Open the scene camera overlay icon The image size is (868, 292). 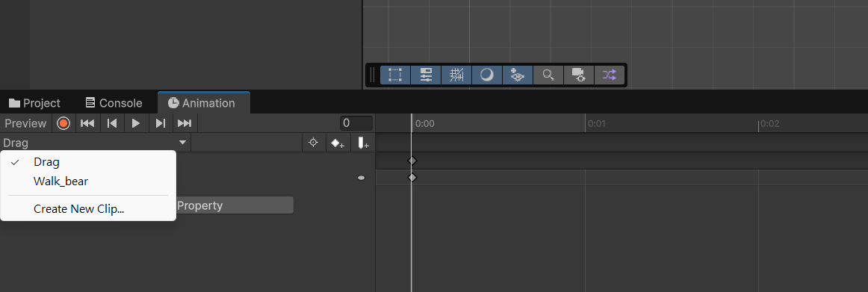(x=578, y=75)
